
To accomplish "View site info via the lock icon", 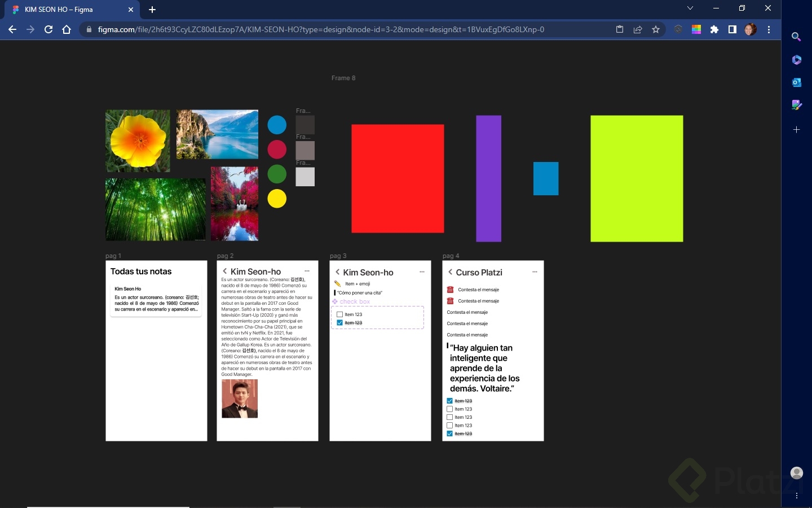I will (89, 29).
